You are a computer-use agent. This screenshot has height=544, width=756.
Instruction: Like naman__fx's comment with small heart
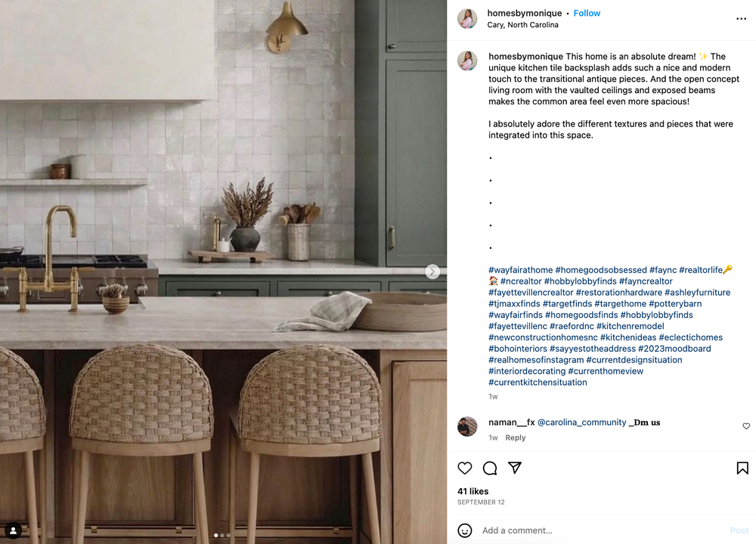746,426
